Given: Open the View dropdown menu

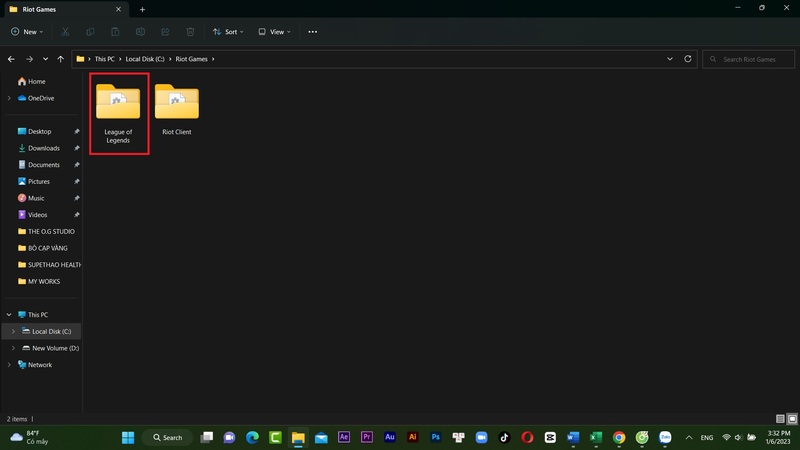Looking at the screenshot, I should [x=274, y=32].
